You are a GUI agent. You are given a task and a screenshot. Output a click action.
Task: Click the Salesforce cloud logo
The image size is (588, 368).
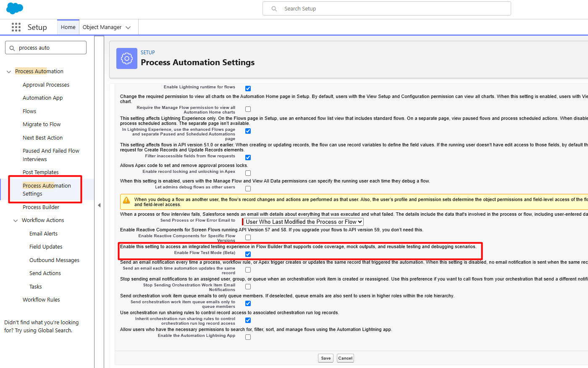15,8
